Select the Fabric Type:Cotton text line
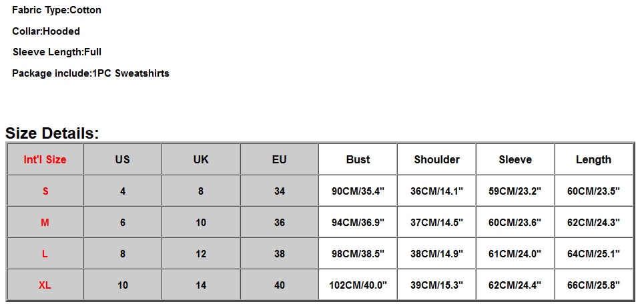This screenshot has width=644, height=308. (x=57, y=10)
